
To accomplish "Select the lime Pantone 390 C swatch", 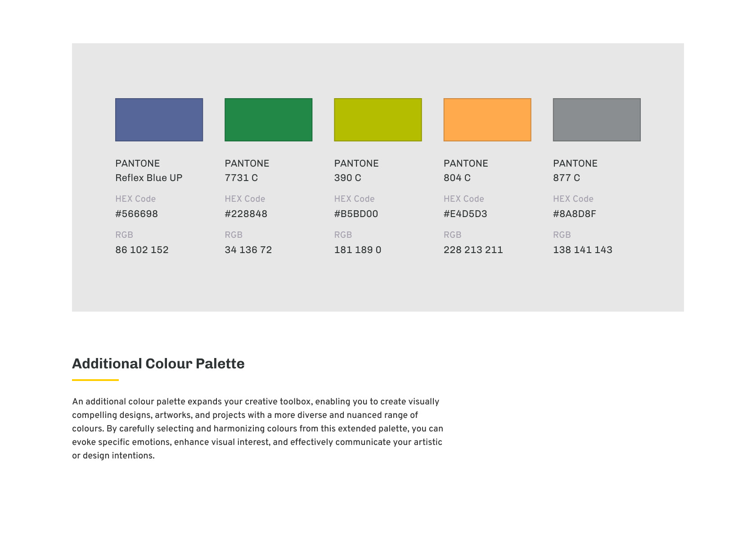I will [378, 120].
